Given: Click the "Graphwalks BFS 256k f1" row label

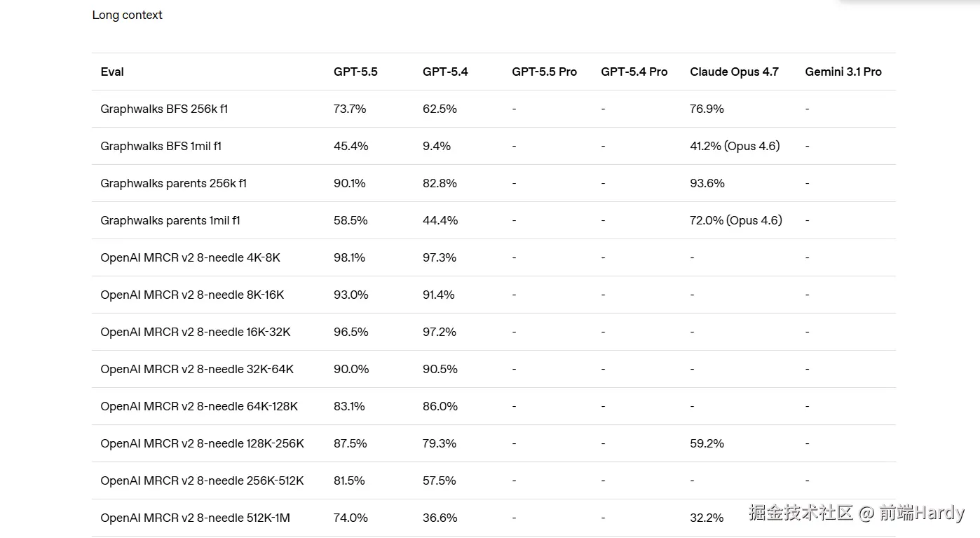Looking at the screenshot, I should click(164, 109).
